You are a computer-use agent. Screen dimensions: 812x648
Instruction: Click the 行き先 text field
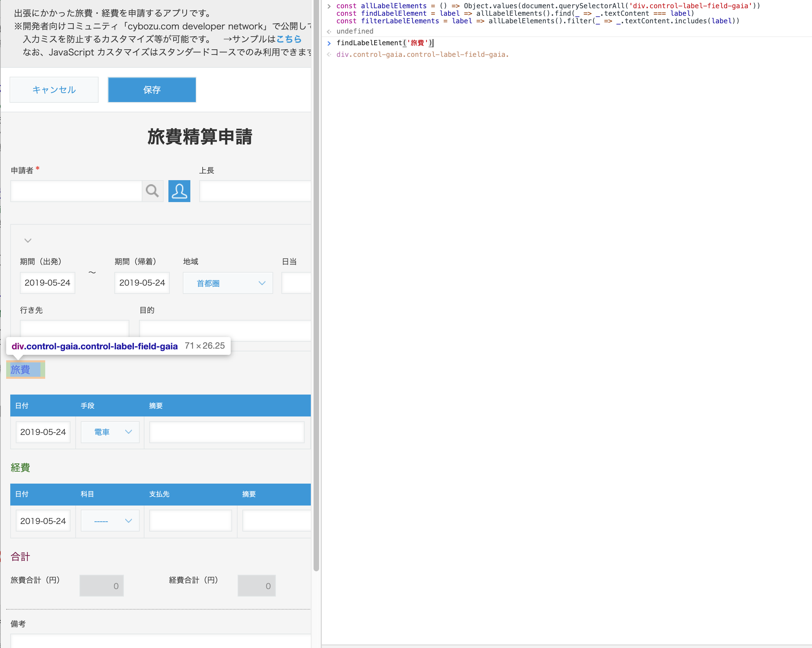pos(75,328)
